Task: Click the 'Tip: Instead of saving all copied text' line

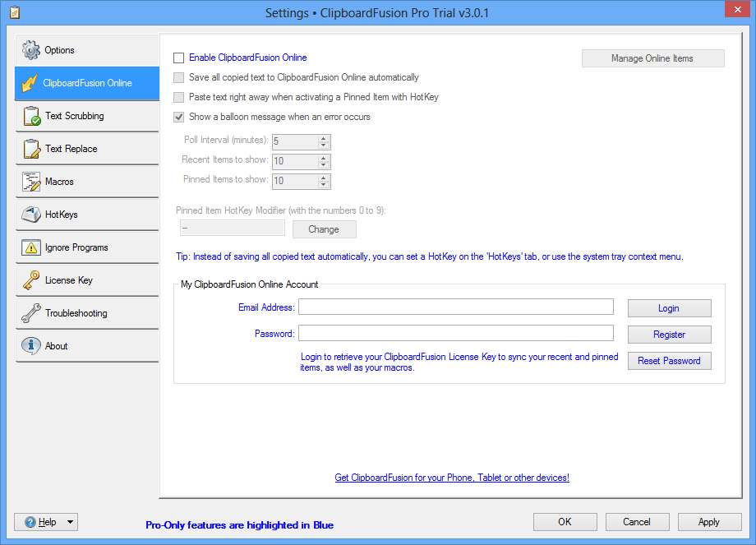Action: pos(430,256)
